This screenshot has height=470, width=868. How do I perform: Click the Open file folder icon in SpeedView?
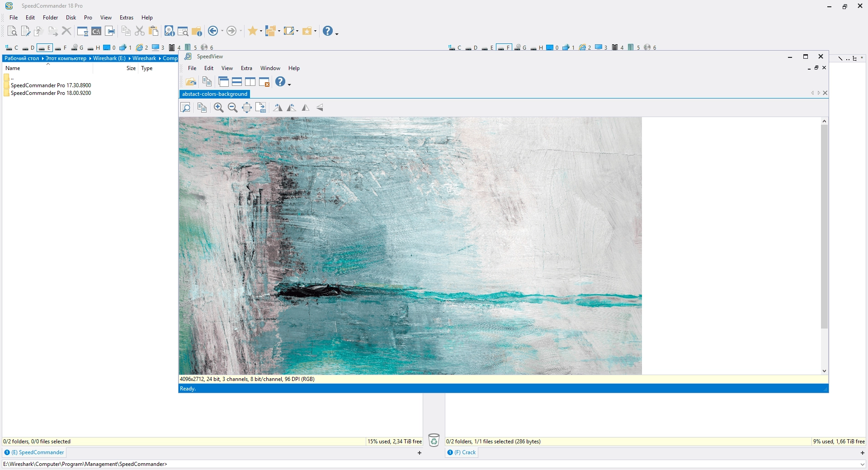coord(191,82)
